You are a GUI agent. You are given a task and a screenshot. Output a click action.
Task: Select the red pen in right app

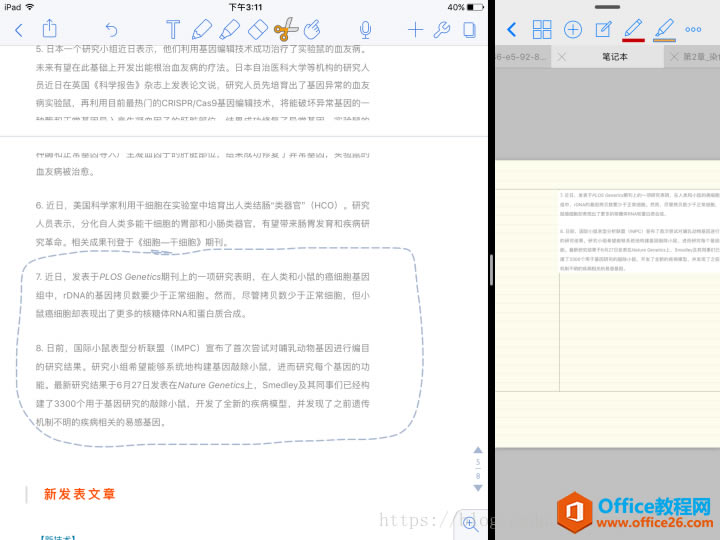tap(633, 30)
